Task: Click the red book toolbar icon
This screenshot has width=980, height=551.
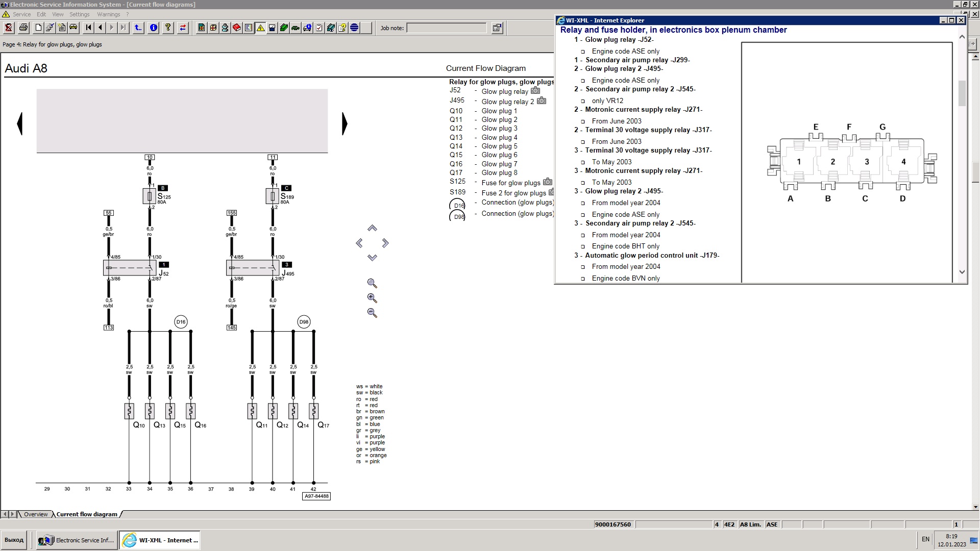Action: pyautogui.click(x=237, y=28)
